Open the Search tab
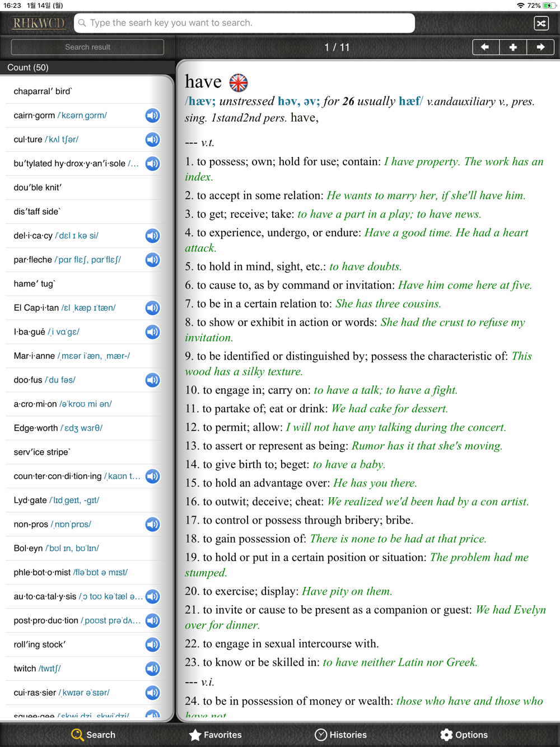Screen dimensions: 560x747 (94, 735)
